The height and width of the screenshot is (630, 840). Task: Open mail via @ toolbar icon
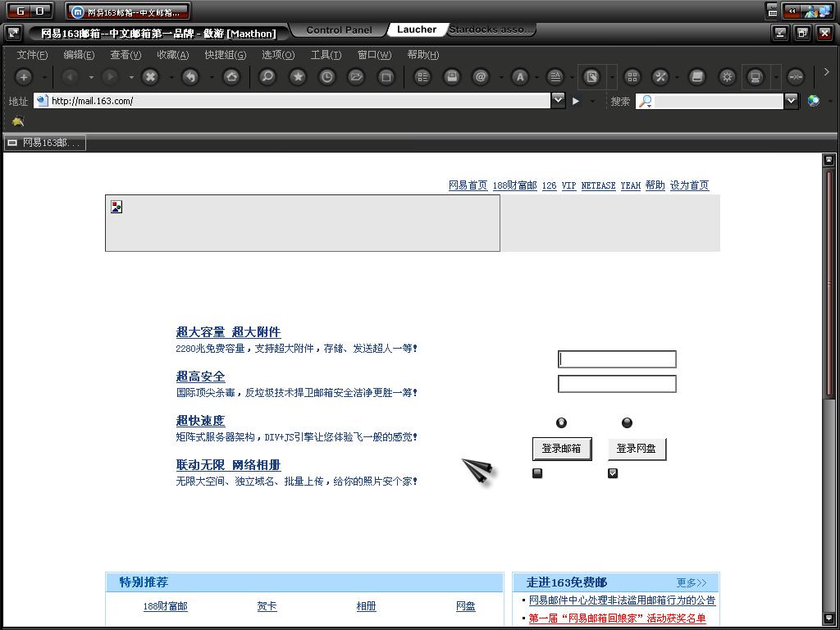tap(481, 77)
